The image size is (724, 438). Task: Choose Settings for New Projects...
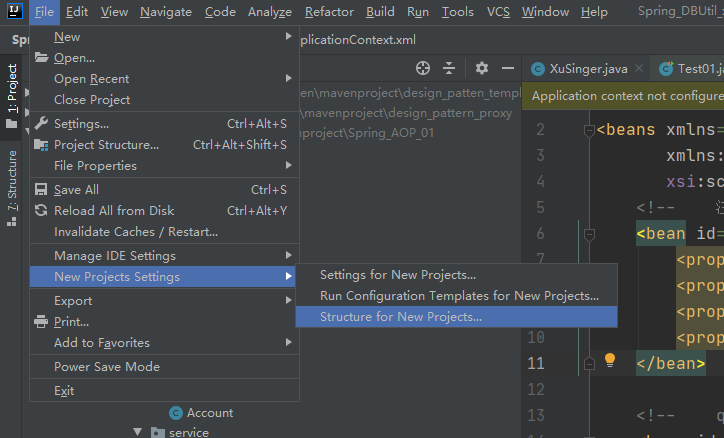[x=456, y=275]
